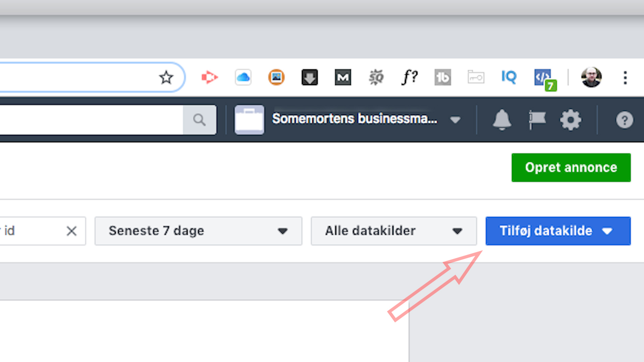Expand the Alle datakilder dropdown
Viewport: 644px width, 362px height.
(393, 231)
